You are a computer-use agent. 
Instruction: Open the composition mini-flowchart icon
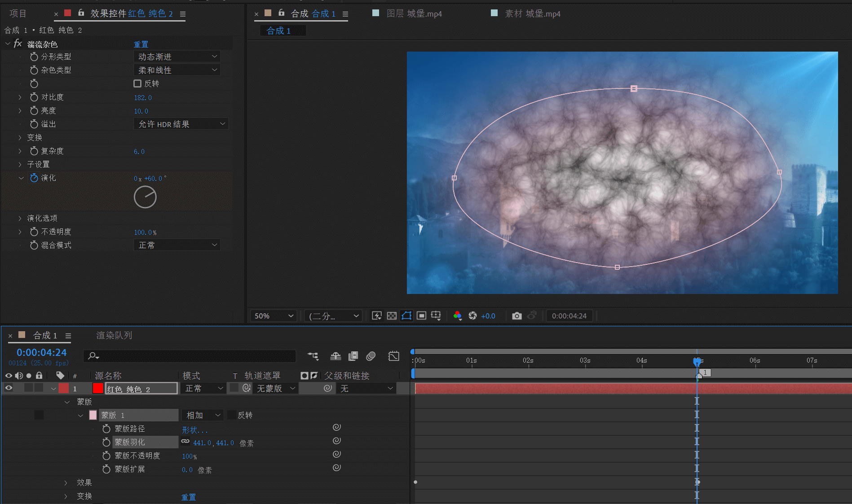(x=313, y=356)
